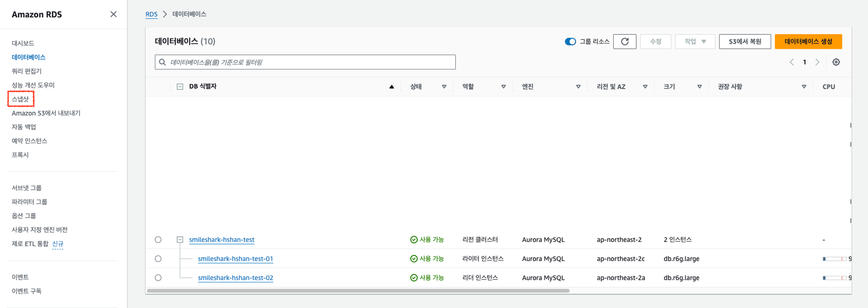Select smileshark-hshan-test-01 radio button
The image size is (868, 308).
point(158,259)
